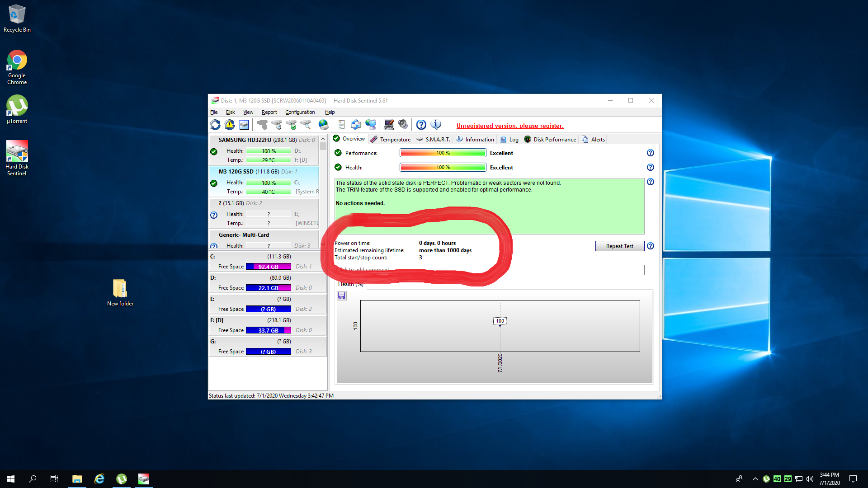The image size is (868, 488).
Task: Click the blue question mark help toolbar icon
Action: click(x=421, y=125)
